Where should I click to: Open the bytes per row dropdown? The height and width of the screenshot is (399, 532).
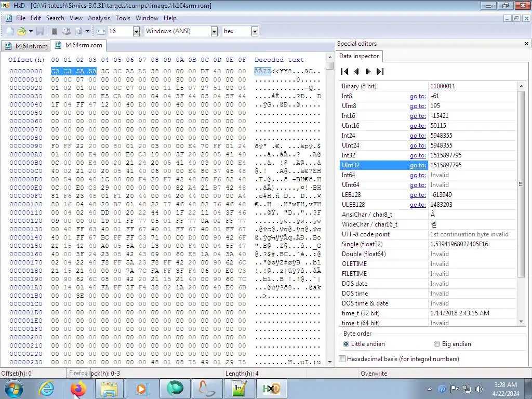click(137, 31)
